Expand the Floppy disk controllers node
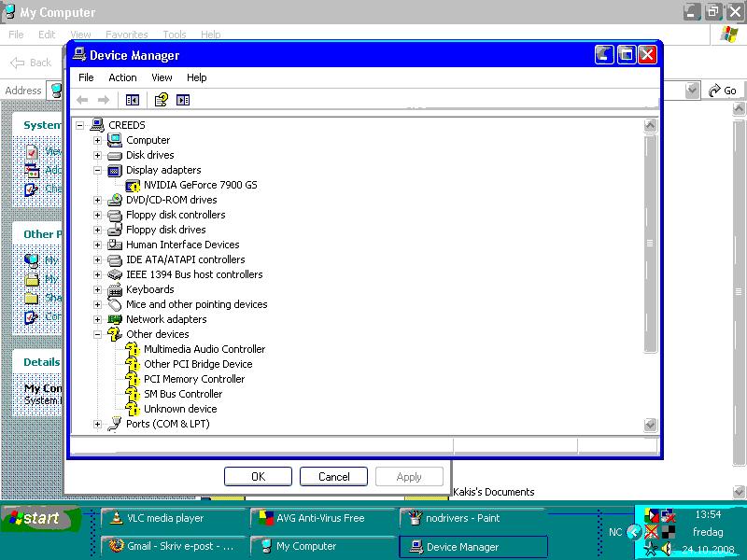The height and width of the screenshot is (560, 747). (x=97, y=215)
